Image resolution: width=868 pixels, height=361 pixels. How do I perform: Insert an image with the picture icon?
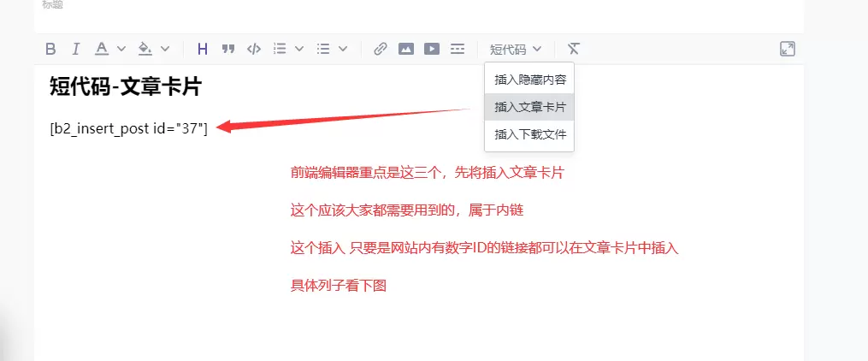point(405,49)
